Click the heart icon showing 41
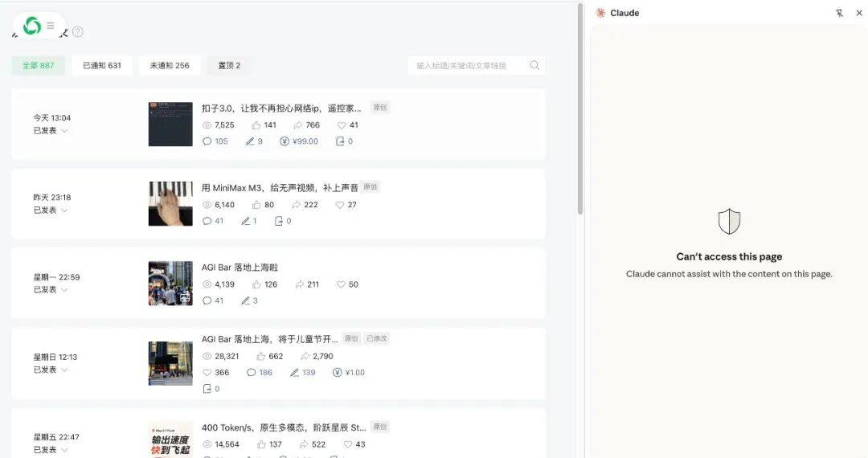This screenshot has width=868, height=458. (x=341, y=125)
